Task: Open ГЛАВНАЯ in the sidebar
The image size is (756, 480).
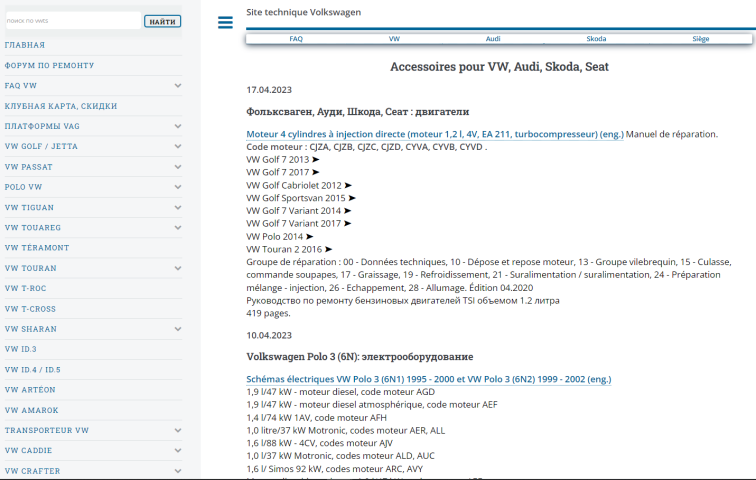Action: [25, 45]
